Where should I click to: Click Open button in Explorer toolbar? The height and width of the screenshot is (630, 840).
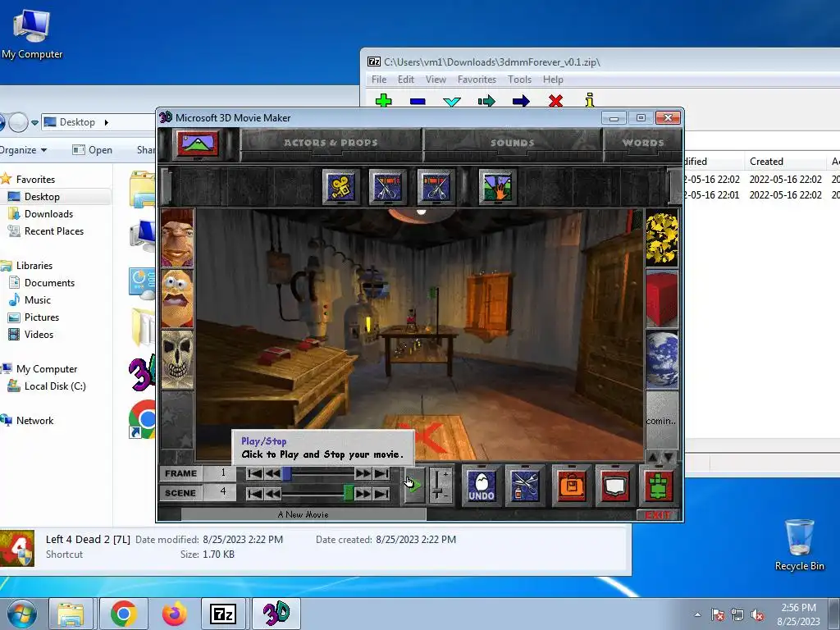tap(92, 150)
